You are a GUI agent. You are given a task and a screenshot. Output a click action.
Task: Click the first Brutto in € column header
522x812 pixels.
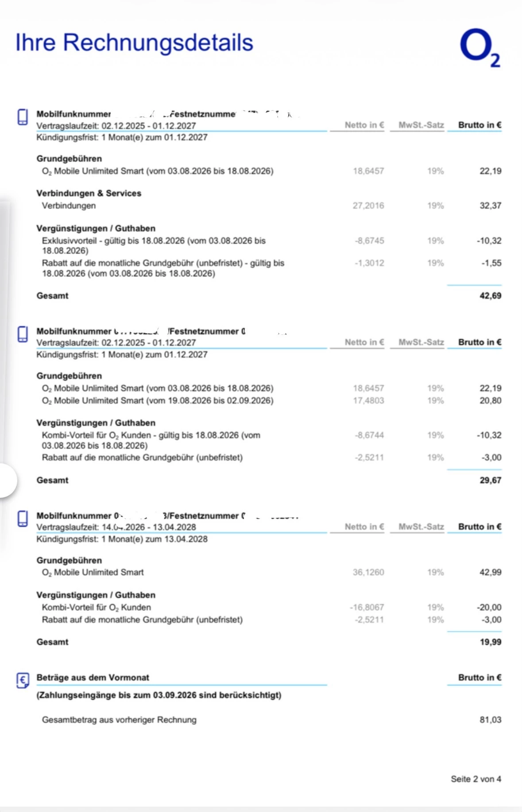(x=479, y=125)
